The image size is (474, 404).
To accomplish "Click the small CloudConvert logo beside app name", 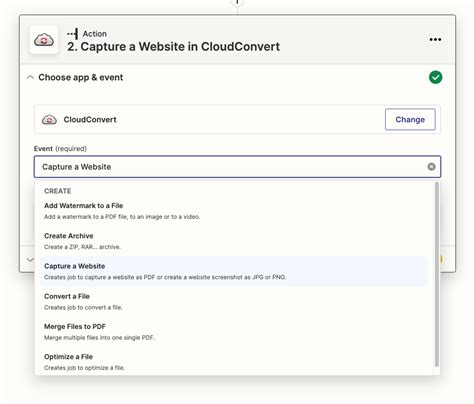I will [x=49, y=120].
